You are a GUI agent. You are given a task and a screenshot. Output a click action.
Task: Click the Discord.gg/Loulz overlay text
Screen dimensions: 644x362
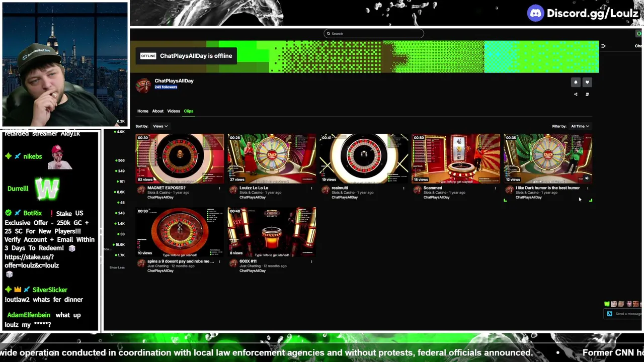click(592, 14)
